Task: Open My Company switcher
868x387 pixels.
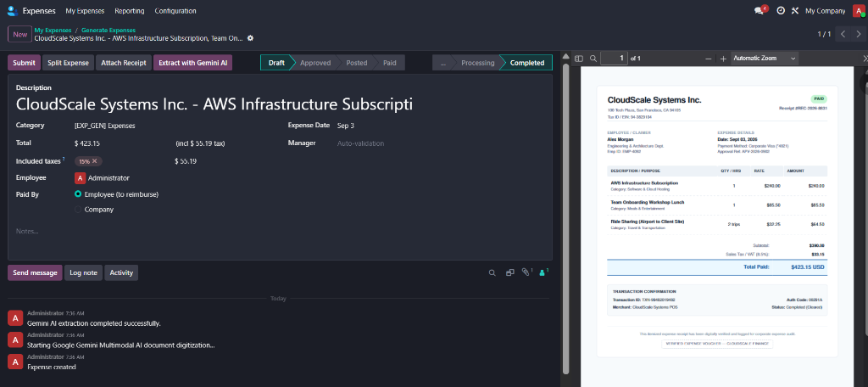Action: pos(825,10)
